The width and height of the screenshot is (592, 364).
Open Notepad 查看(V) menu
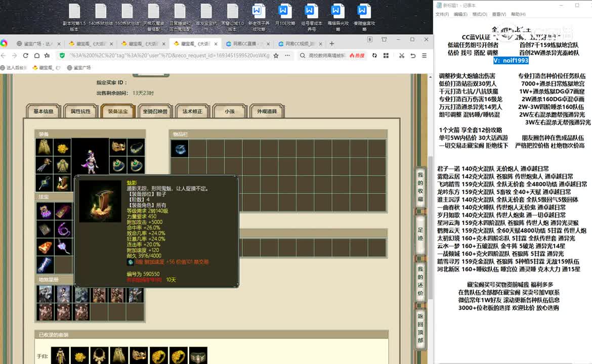[499, 14]
